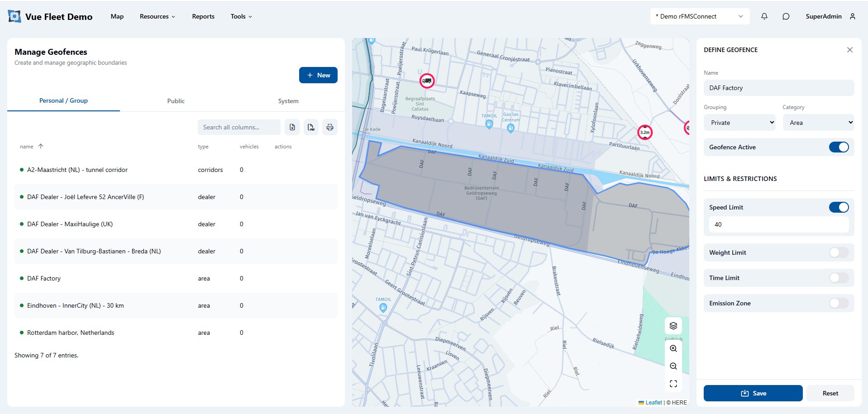Select DAF Dealer Joël Lefevre row

coord(176,197)
